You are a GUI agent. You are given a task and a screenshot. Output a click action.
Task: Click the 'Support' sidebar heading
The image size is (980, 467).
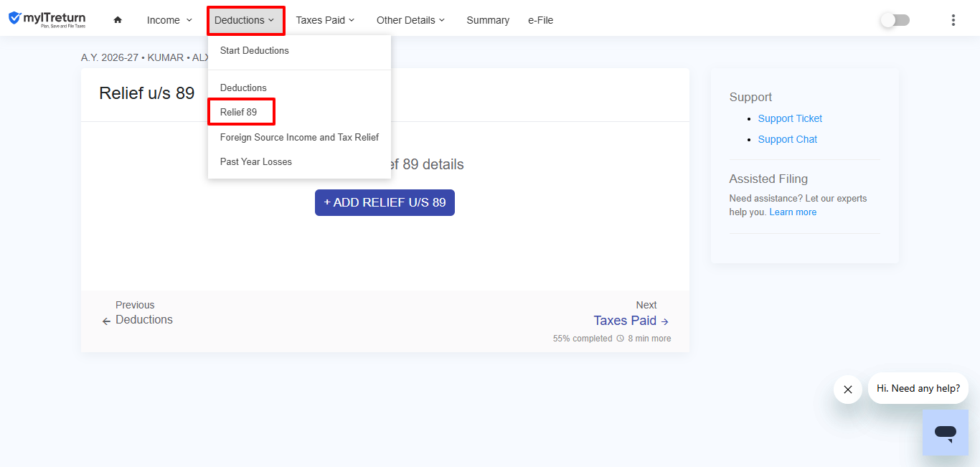pyautogui.click(x=750, y=97)
